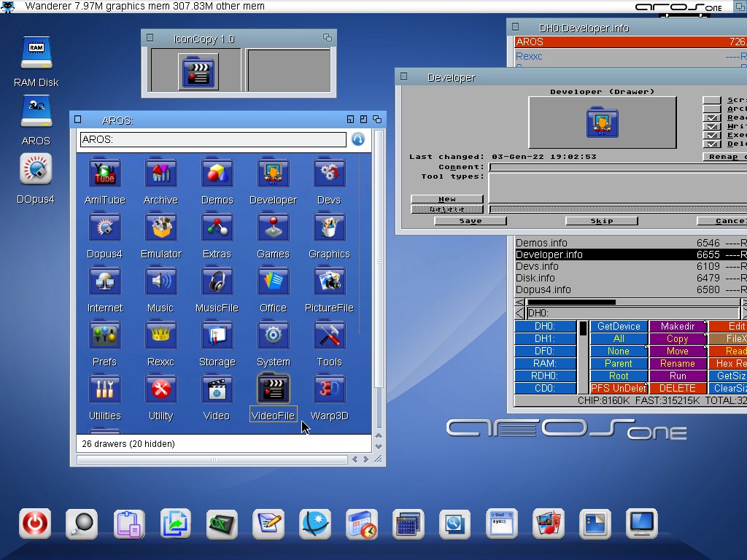Click the red power icon in dock

pyautogui.click(x=35, y=524)
